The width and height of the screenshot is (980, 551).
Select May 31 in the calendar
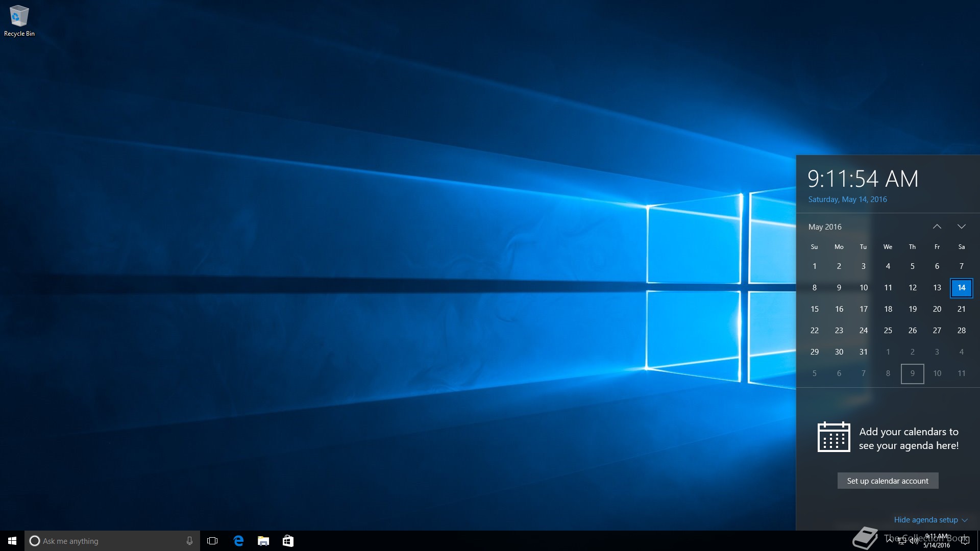tap(864, 352)
